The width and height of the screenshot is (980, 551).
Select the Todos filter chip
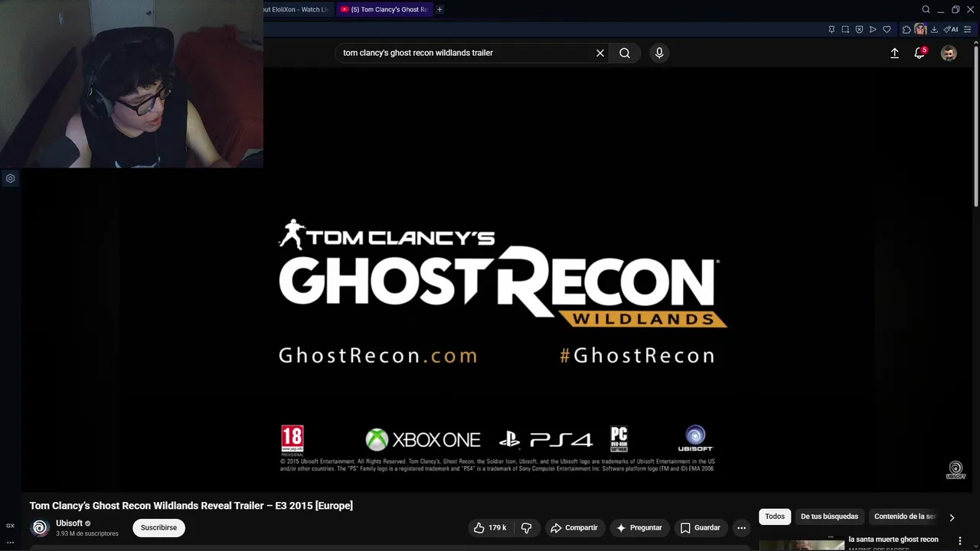tap(775, 517)
